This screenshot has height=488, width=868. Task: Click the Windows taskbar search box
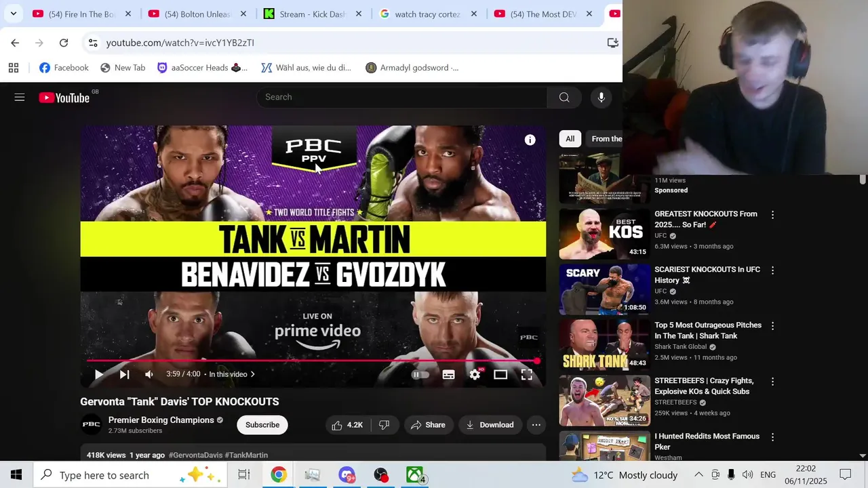(130, 474)
